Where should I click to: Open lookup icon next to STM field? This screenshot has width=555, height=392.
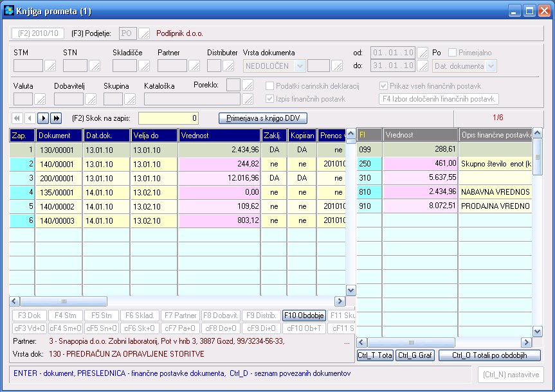50,65
